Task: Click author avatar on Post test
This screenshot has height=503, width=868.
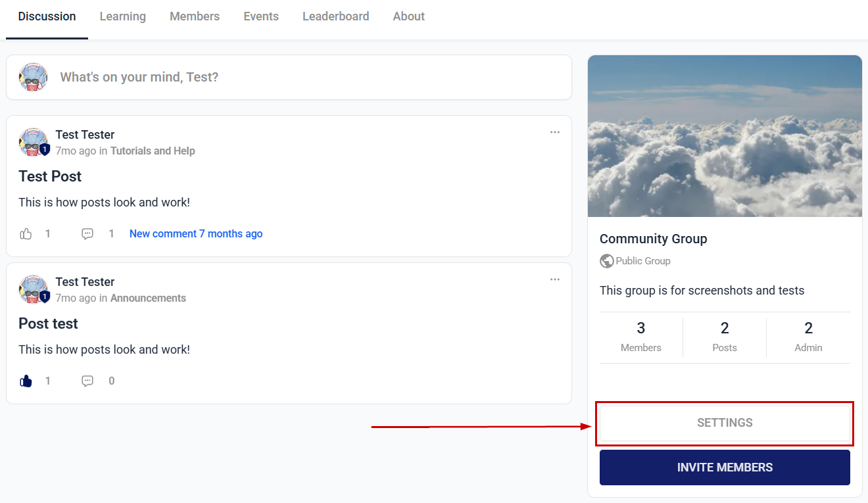Action: 34,289
